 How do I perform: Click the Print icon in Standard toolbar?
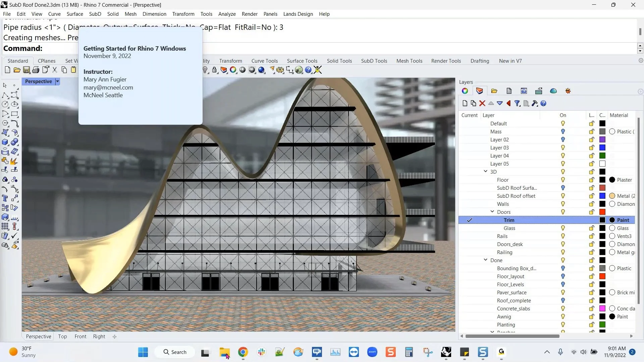pos(36,70)
